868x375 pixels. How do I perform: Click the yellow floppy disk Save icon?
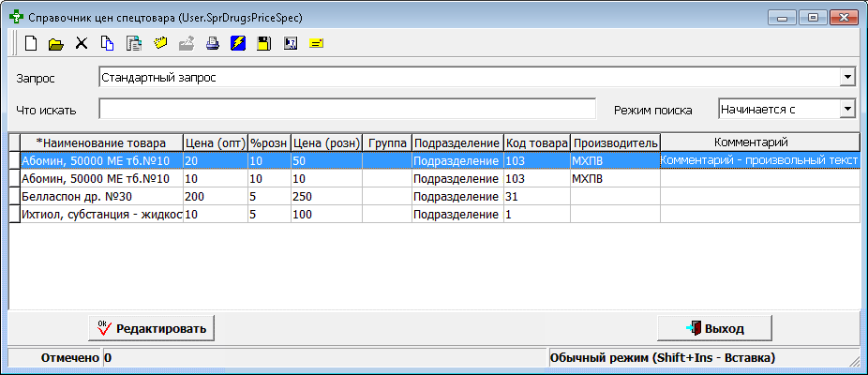[x=264, y=43]
